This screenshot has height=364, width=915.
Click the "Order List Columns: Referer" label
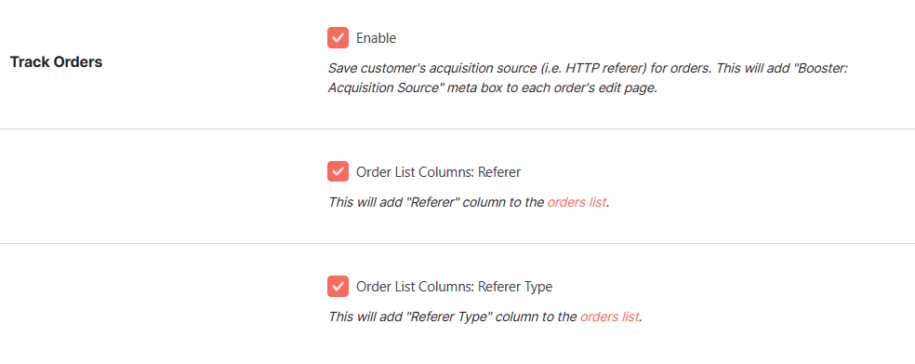[x=438, y=173]
